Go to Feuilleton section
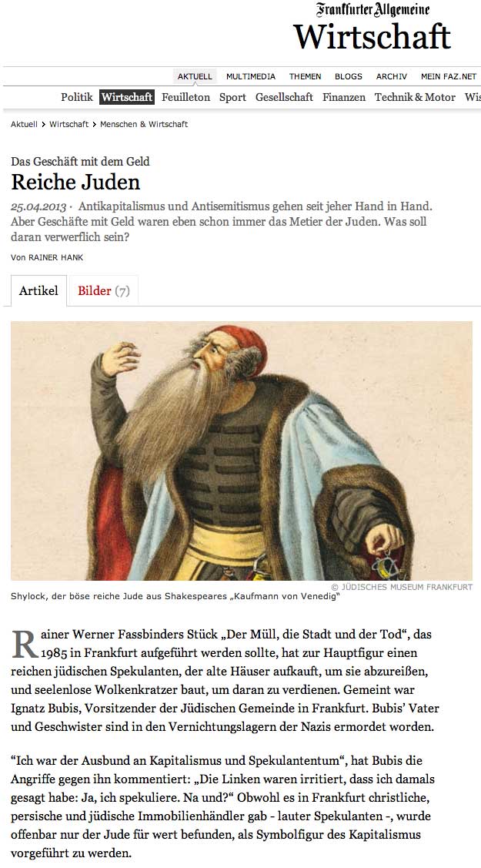Screen dimensions: 481x868 coord(185,97)
